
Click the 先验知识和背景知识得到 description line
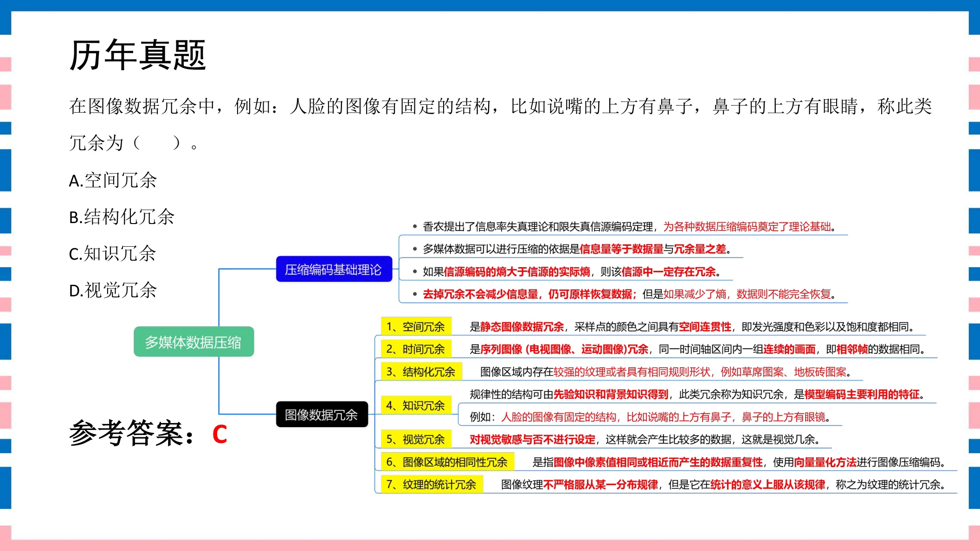697,394
